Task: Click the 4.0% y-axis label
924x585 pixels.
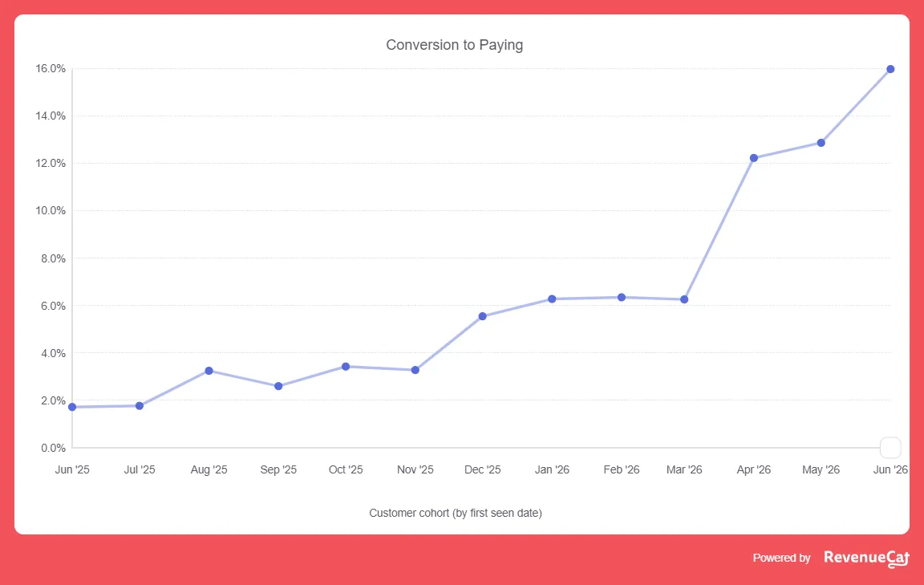Action: pyautogui.click(x=54, y=353)
